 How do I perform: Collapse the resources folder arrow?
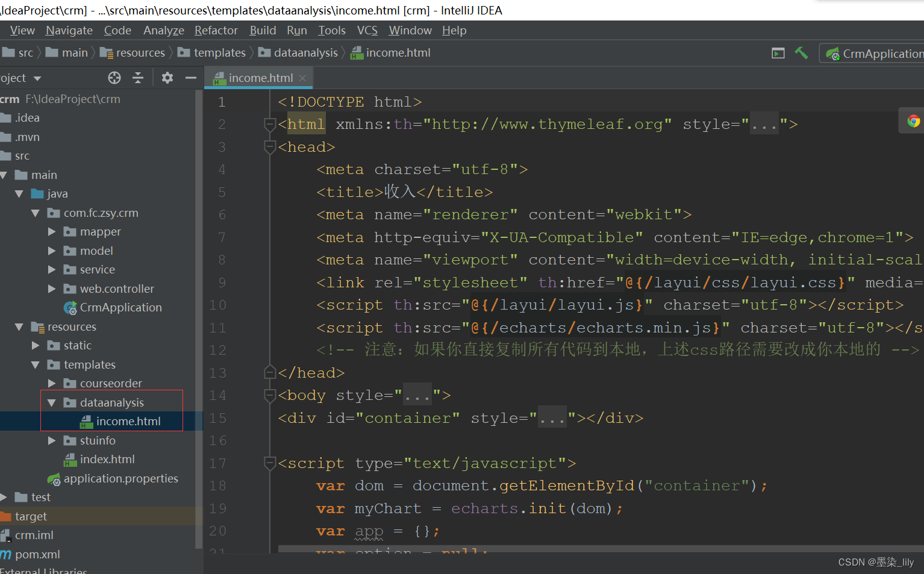pos(19,327)
